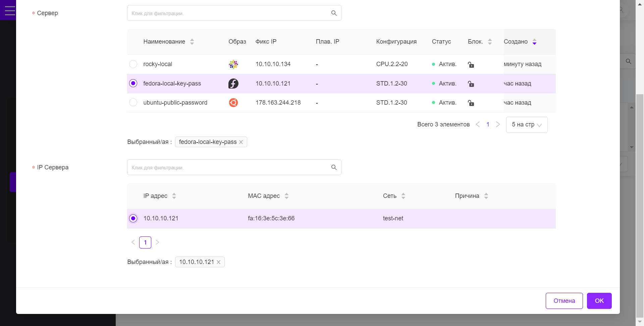Click IP 10.10.10.134 cell
The height and width of the screenshot is (326, 644).
(273, 64)
